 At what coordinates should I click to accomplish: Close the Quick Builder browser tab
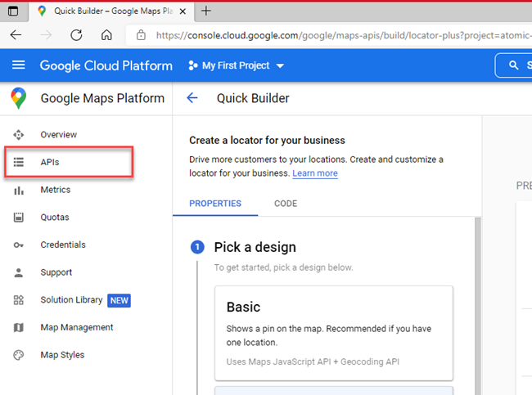(183, 11)
